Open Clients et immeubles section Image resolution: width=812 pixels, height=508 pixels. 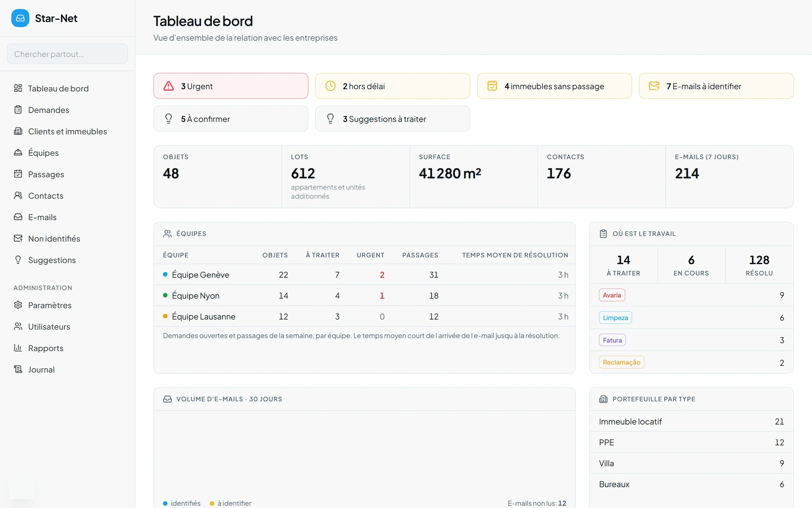68,131
